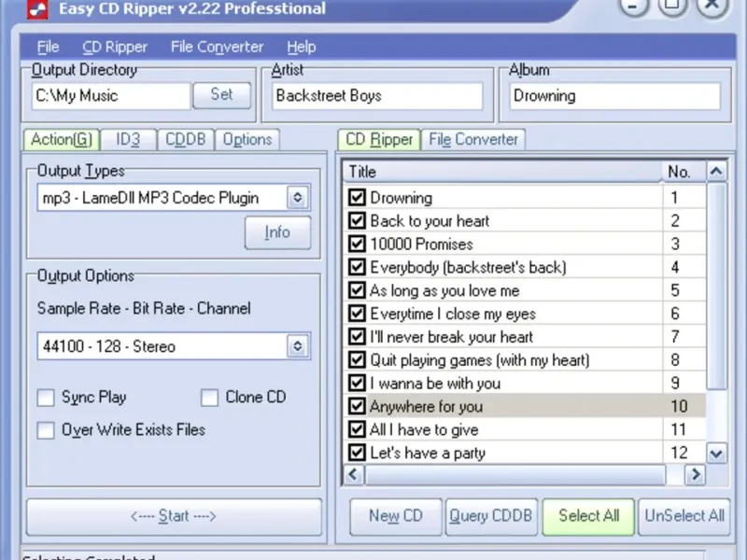
Task: Click the Easy CD Ripper app icon
Action: pyautogui.click(x=37, y=9)
